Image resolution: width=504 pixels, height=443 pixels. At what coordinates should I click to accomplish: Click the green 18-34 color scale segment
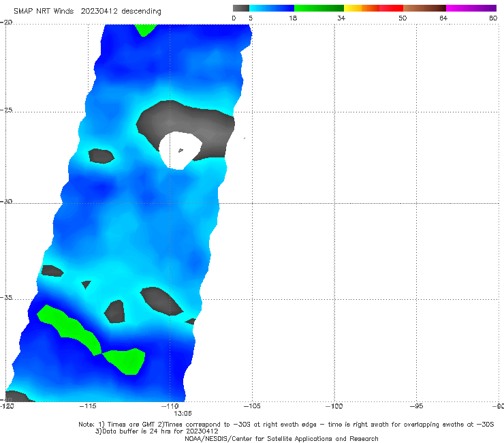(319, 8)
